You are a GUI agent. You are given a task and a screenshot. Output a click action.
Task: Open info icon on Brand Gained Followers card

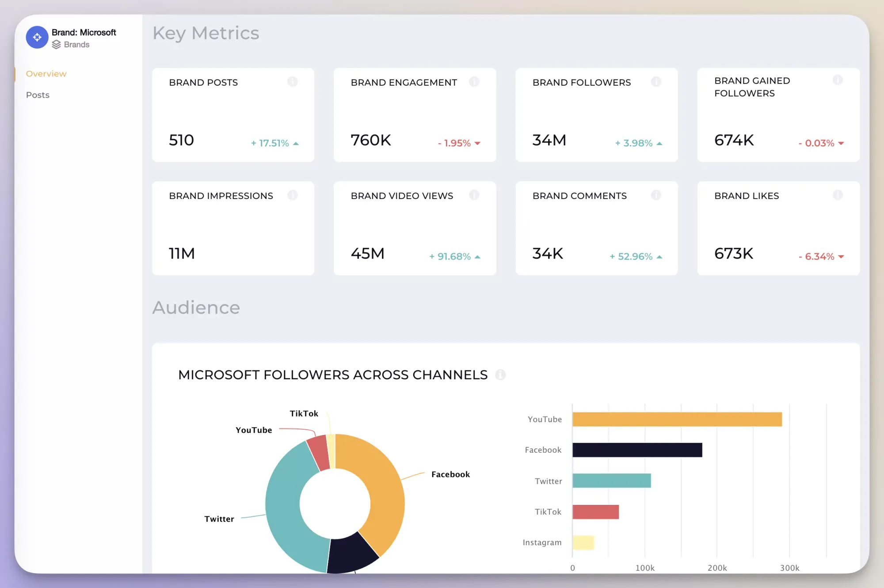click(838, 80)
